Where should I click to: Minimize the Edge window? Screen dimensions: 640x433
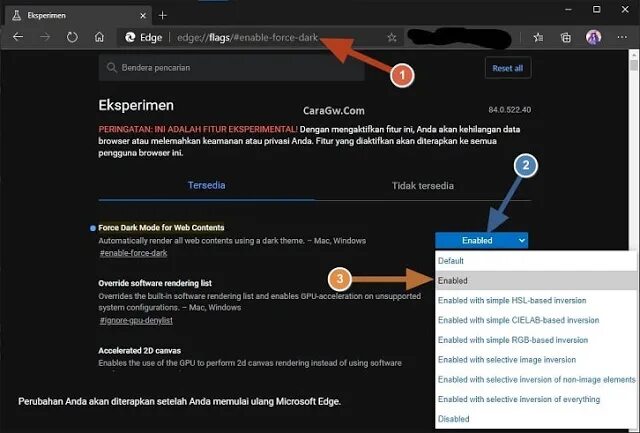pos(568,9)
